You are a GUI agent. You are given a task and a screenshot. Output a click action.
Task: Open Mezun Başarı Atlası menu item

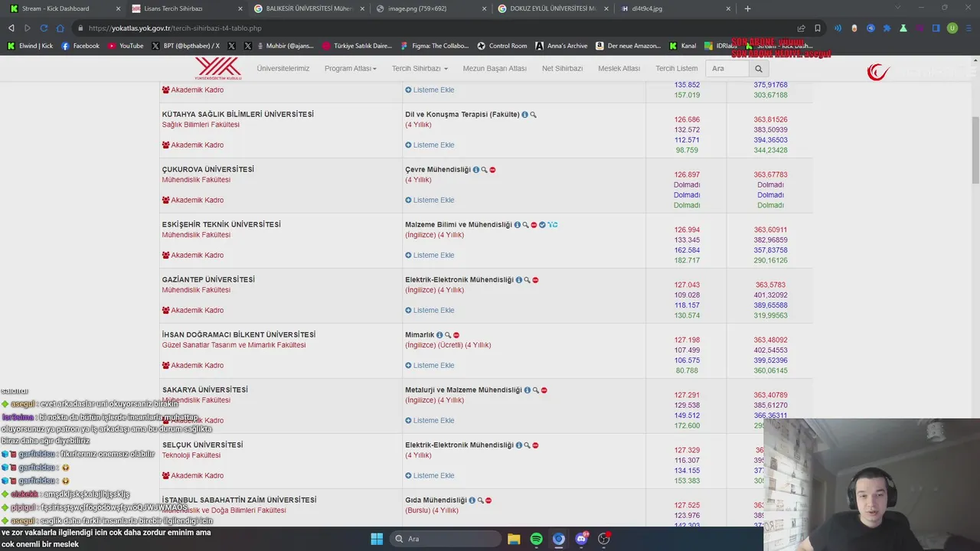pyautogui.click(x=495, y=69)
